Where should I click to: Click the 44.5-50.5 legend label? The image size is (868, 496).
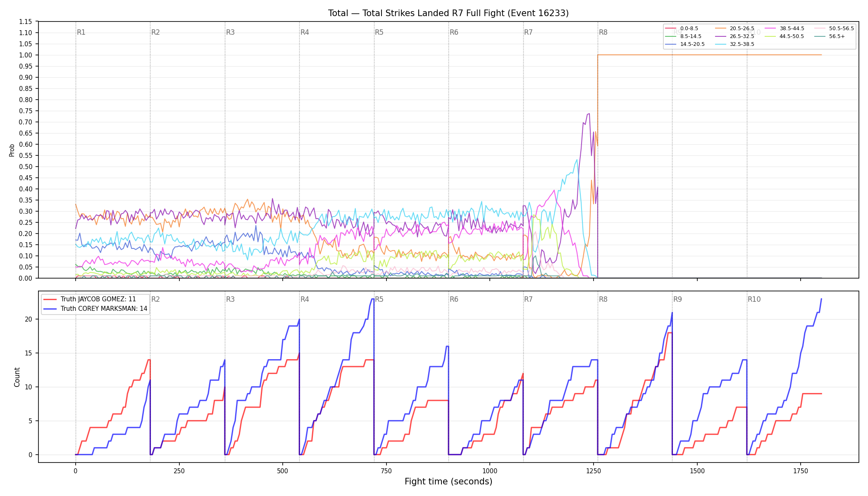792,36
